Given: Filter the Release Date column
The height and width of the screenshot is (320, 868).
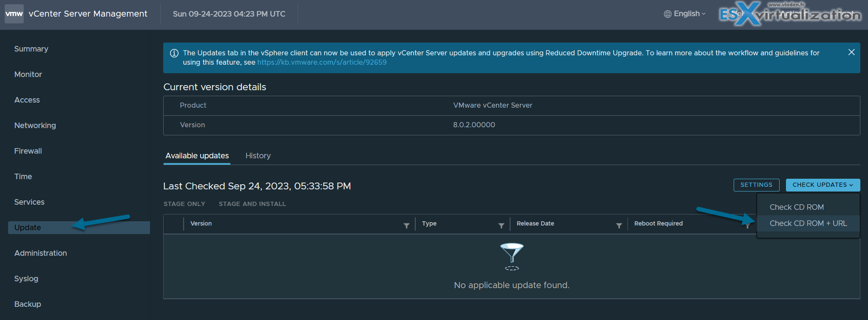Looking at the screenshot, I should (619, 226).
